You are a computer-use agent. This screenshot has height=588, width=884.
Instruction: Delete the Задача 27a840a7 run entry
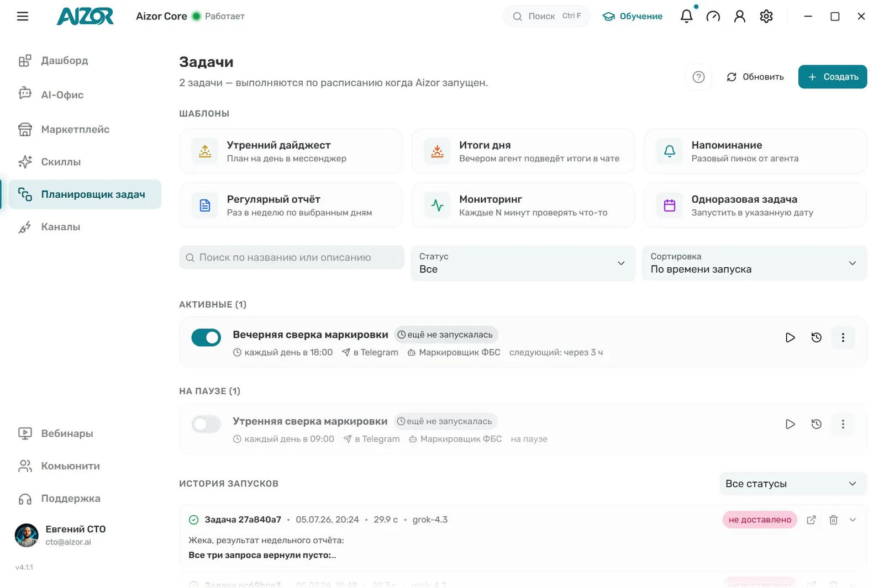click(x=833, y=520)
